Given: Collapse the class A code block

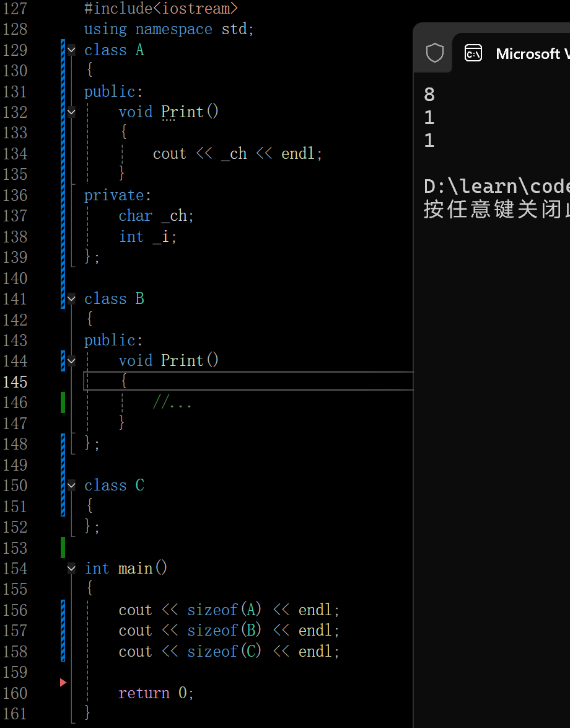Looking at the screenshot, I should pyautogui.click(x=71, y=50).
